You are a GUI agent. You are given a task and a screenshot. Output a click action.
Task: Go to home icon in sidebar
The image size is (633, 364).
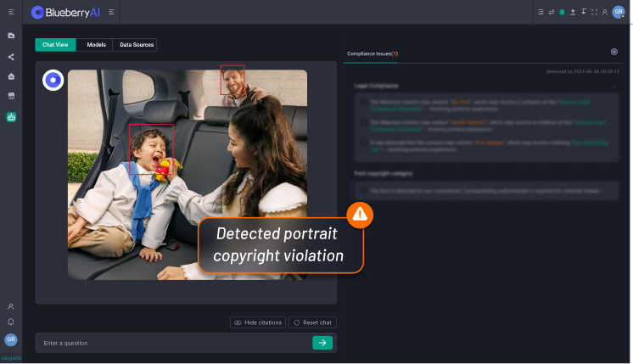point(11,76)
